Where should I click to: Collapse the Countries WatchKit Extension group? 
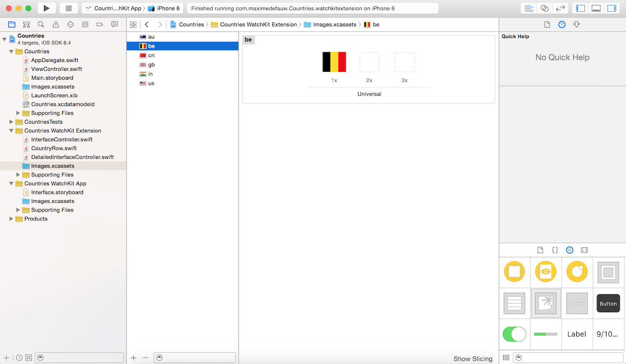(11, 131)
